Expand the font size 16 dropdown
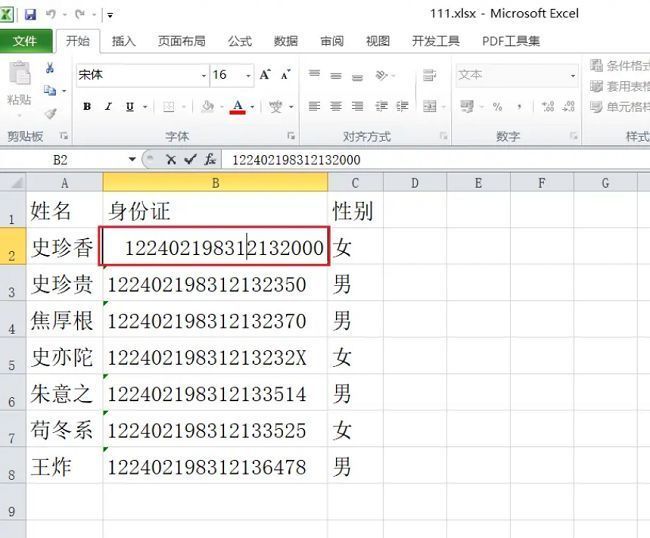 (246, 75)
